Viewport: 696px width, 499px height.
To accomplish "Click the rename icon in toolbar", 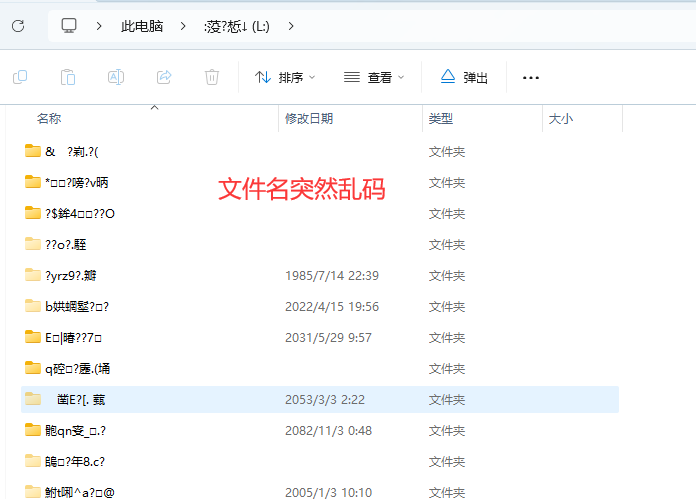I will click(x=116, y=77).
